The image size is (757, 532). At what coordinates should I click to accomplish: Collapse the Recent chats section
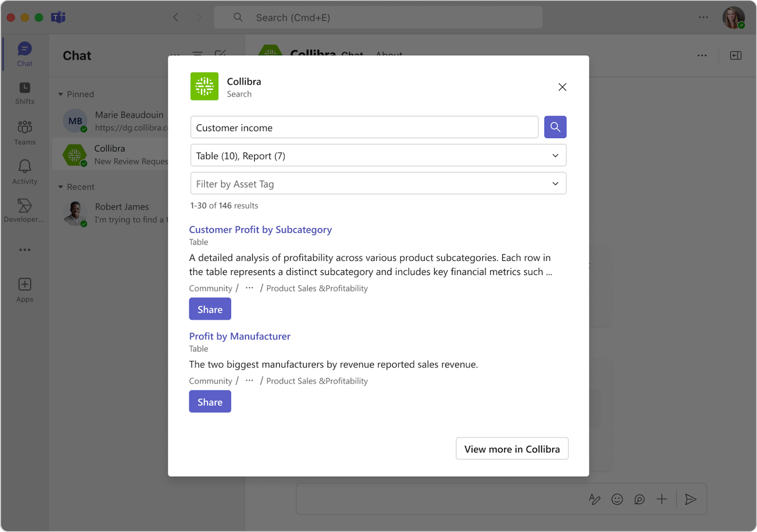pos(61,187)
